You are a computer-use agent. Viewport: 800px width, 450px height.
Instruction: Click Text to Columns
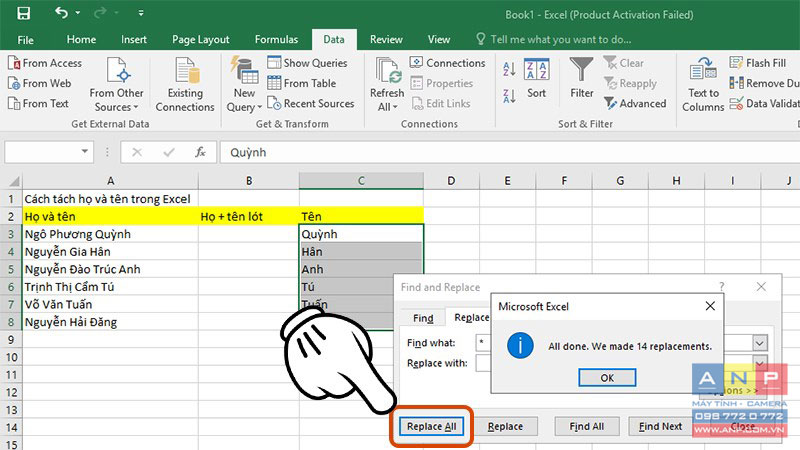(x=703, y=85)
